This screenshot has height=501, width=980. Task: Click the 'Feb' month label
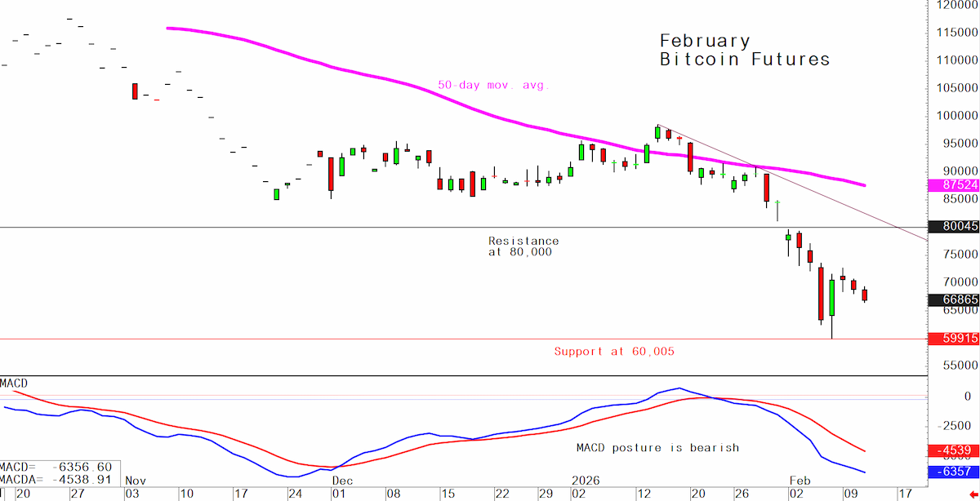(x=801, y=481)
